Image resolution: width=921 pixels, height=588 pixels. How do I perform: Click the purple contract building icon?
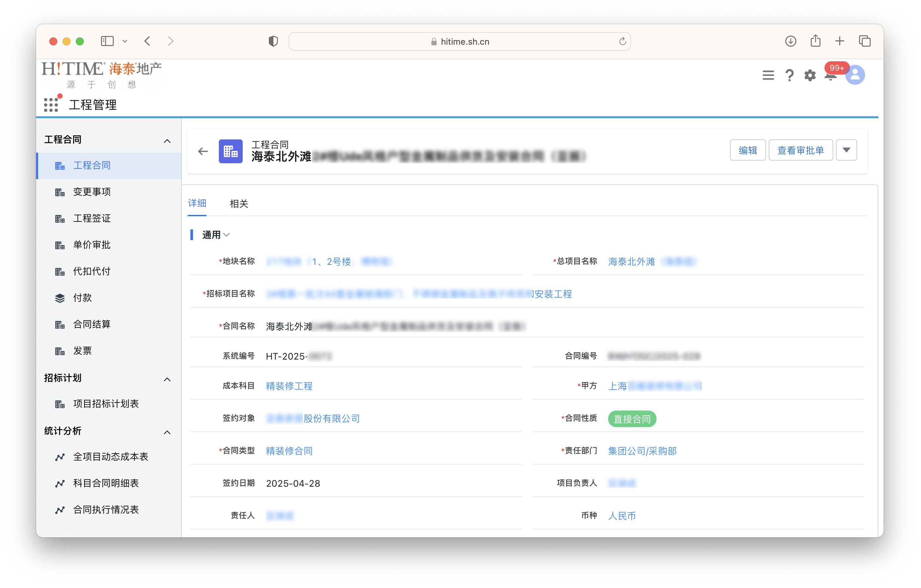pos(231,152)
